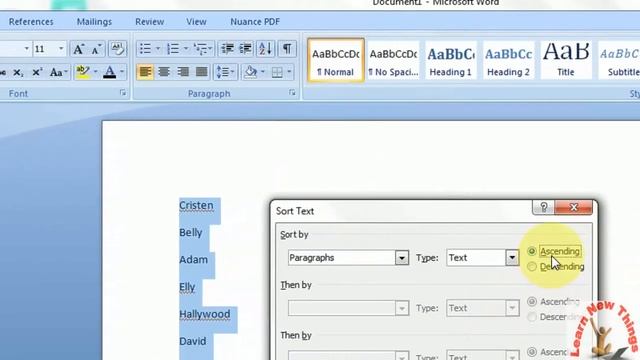
Task: Open the References tab
Action: (x=31, y=22)
